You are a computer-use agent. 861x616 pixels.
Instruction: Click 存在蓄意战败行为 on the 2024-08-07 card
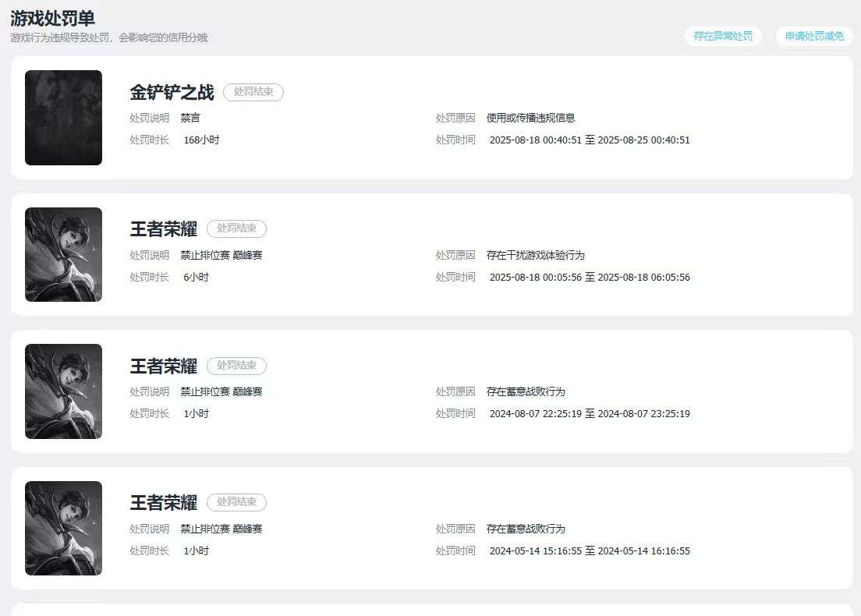point(526,391)
